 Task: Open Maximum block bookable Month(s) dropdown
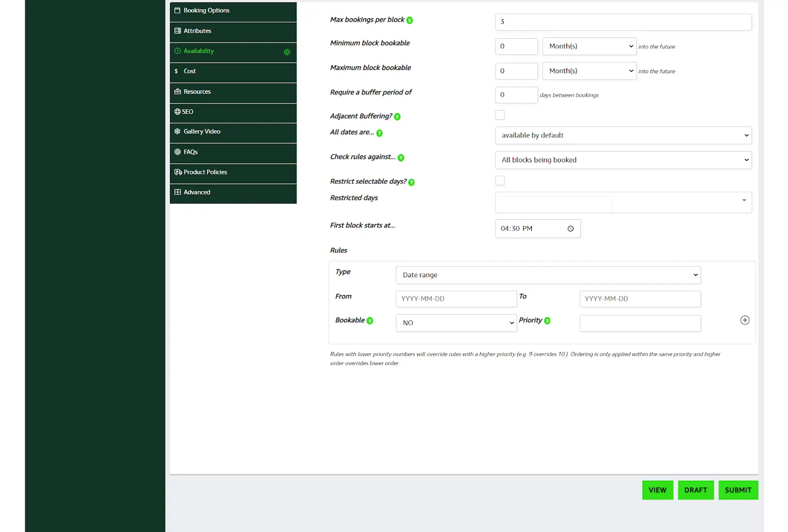tap(589, 71)
